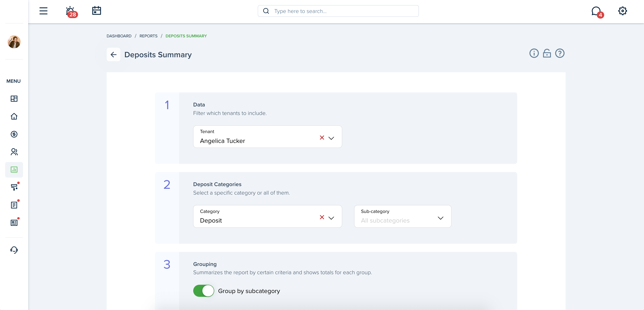
Task: Expand the Tenant dropdown
Action: click(x=331, y=138)
